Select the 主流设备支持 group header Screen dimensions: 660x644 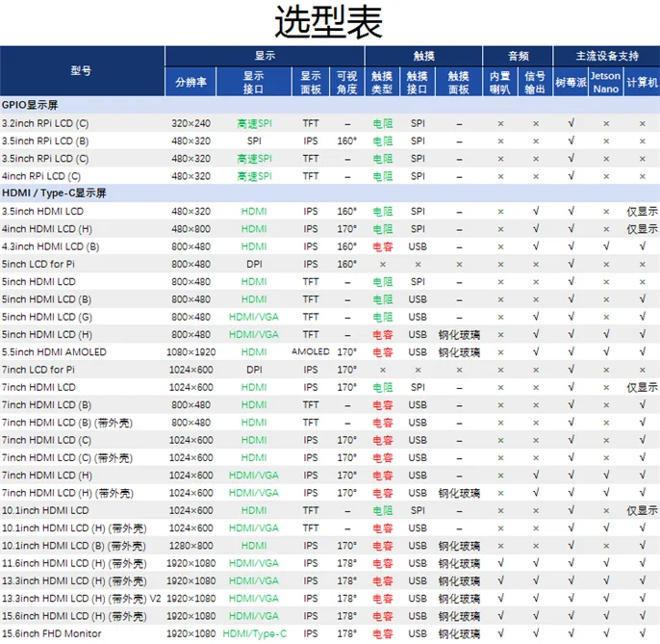[606, 56]
